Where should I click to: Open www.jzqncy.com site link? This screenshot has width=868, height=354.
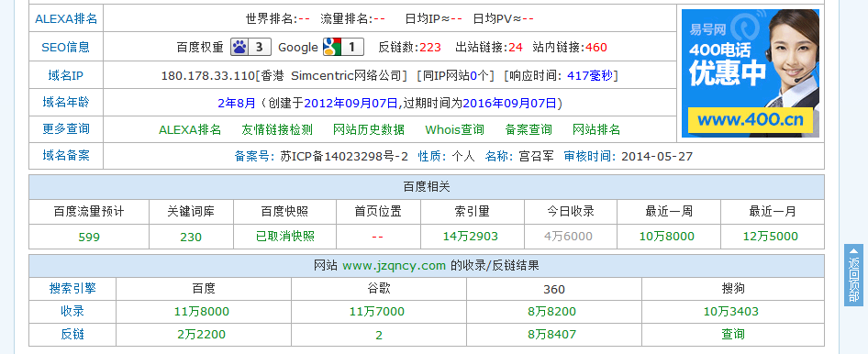[x=395, y=266]
